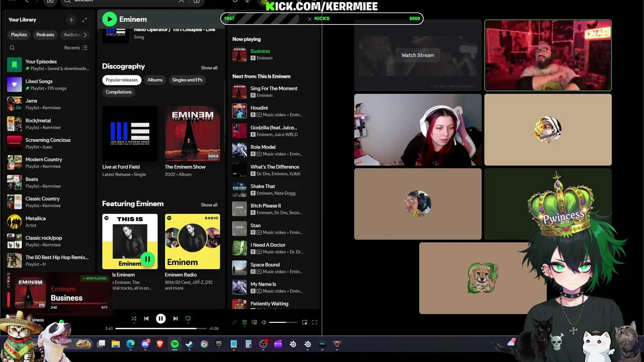This screenshot has height=362, width=644.
Task: Open the Your Episodes playlist
Action: coord(48,65)
